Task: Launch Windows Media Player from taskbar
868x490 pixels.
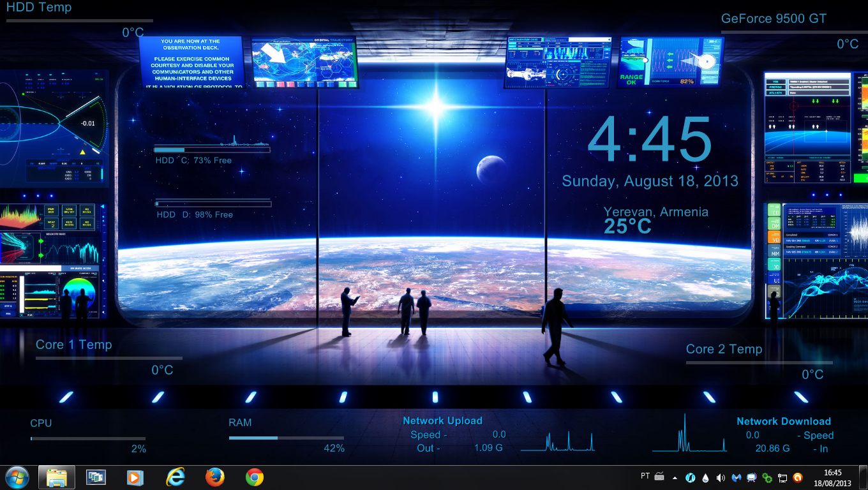Action: 135,477
